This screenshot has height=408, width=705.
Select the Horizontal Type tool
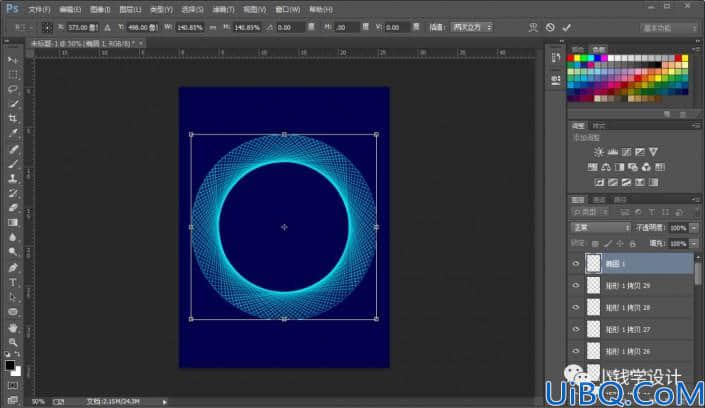13,282
